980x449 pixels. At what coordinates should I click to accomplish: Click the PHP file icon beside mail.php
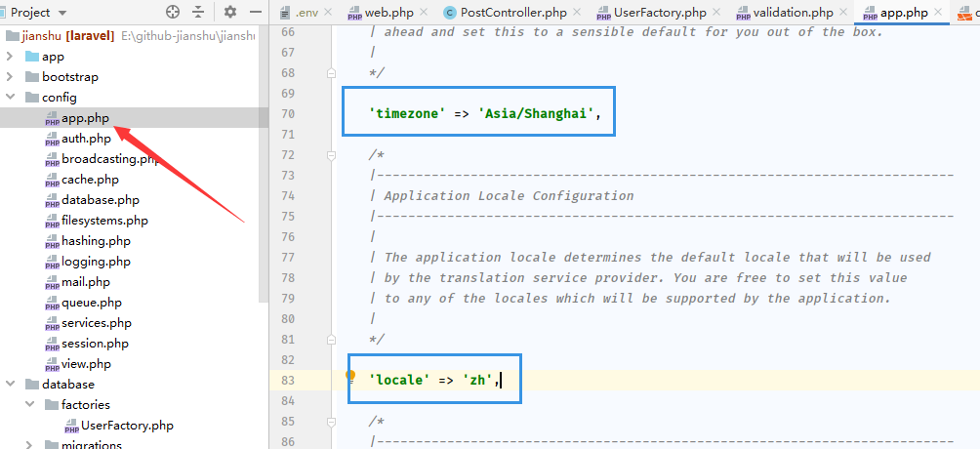click(53, 283)
